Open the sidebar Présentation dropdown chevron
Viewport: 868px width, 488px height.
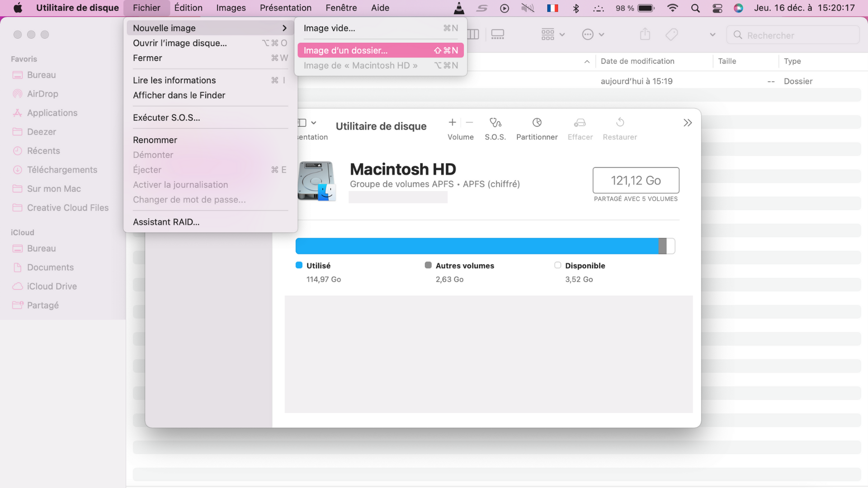pos(314,123)
